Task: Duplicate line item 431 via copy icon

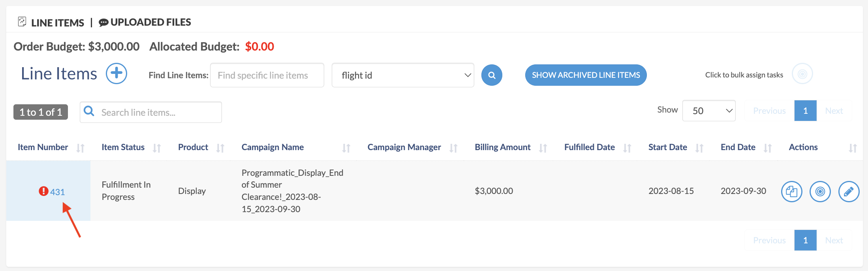Action: [791, 192]
